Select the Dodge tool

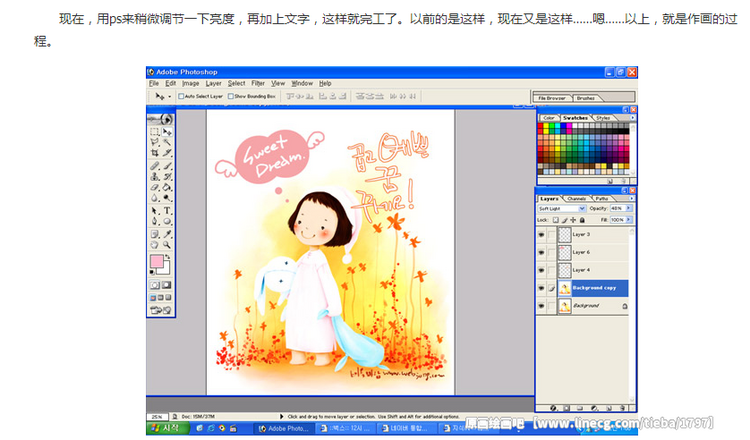(167, 198)
